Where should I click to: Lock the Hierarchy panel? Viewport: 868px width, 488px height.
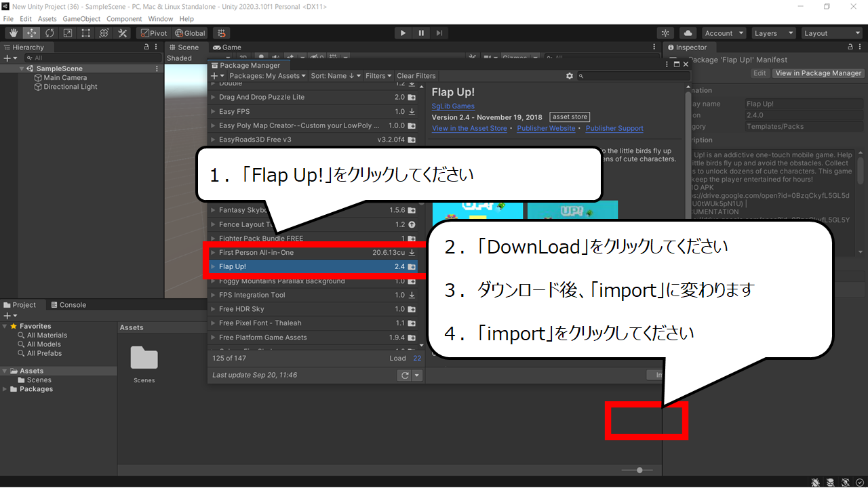coord(146,47)
